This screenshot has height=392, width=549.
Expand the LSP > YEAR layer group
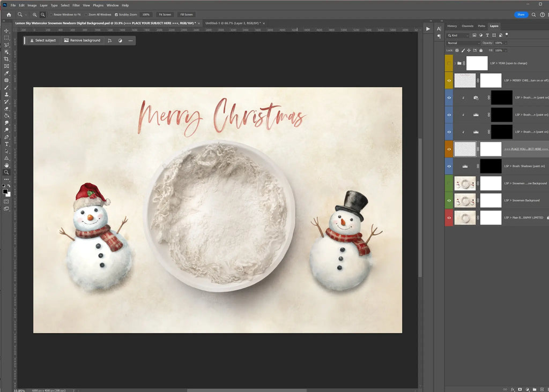(x=455, y=63)
